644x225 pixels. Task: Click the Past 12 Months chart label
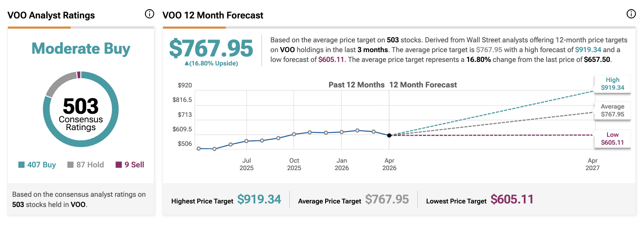click(x=357, y=85)
